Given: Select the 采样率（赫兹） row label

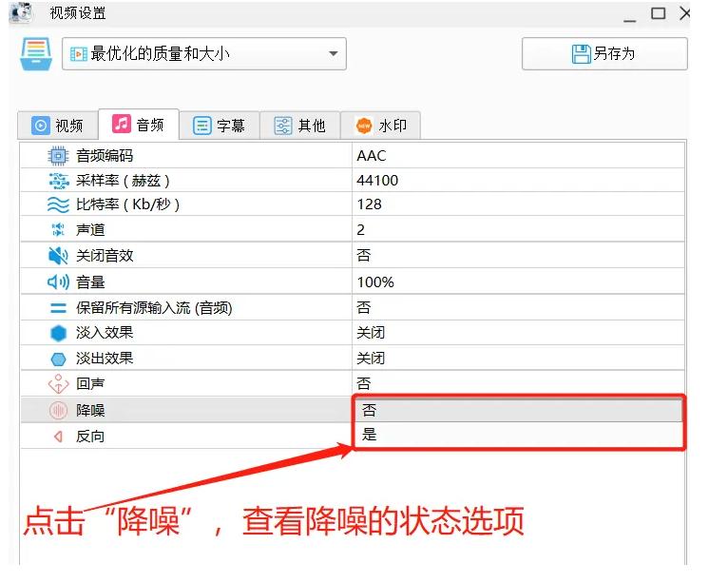Looking at the screenshot, I should pos(123,181).
